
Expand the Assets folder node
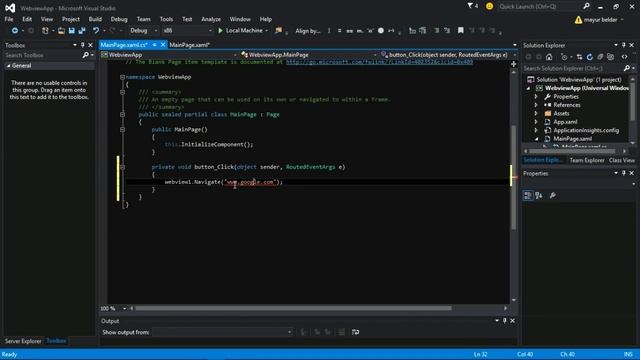(x=536, y=113)
